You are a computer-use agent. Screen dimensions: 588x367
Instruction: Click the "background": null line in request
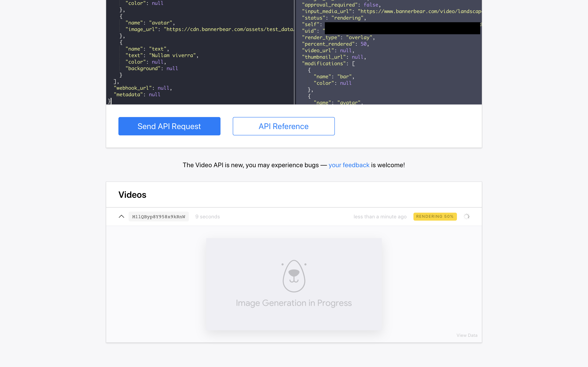pos(152,69)
